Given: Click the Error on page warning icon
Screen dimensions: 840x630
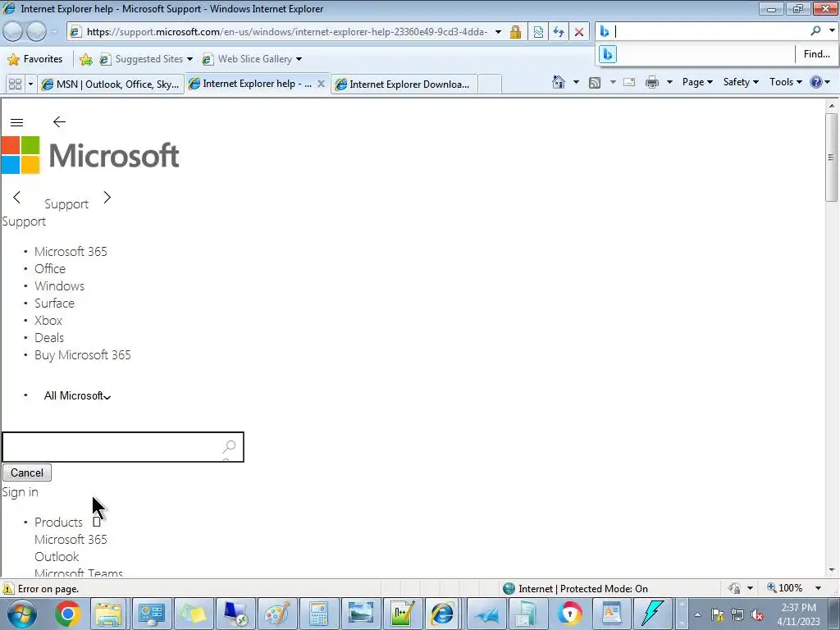Looking at the screenshot, I should pos(8,588).
